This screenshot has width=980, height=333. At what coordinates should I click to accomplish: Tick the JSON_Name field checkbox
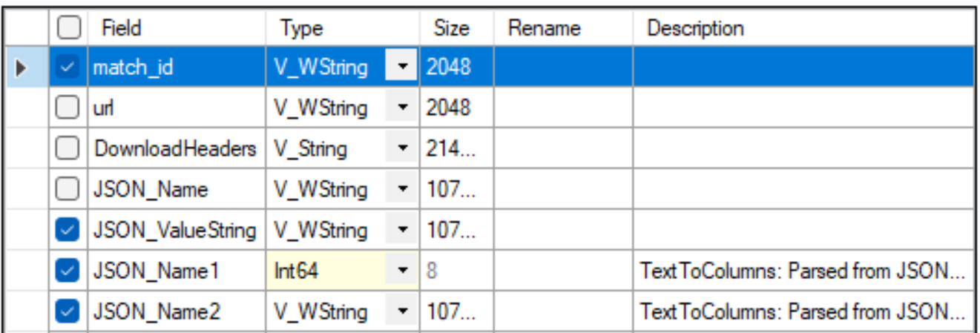coord(68,190)
